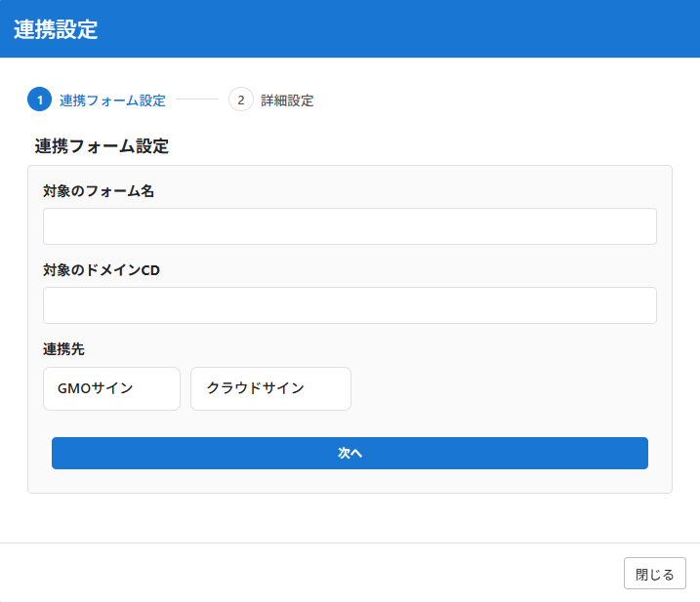Click the 連携設定 title in header
The width and height of the screenshot is (700, 602).
coord(56,29)
